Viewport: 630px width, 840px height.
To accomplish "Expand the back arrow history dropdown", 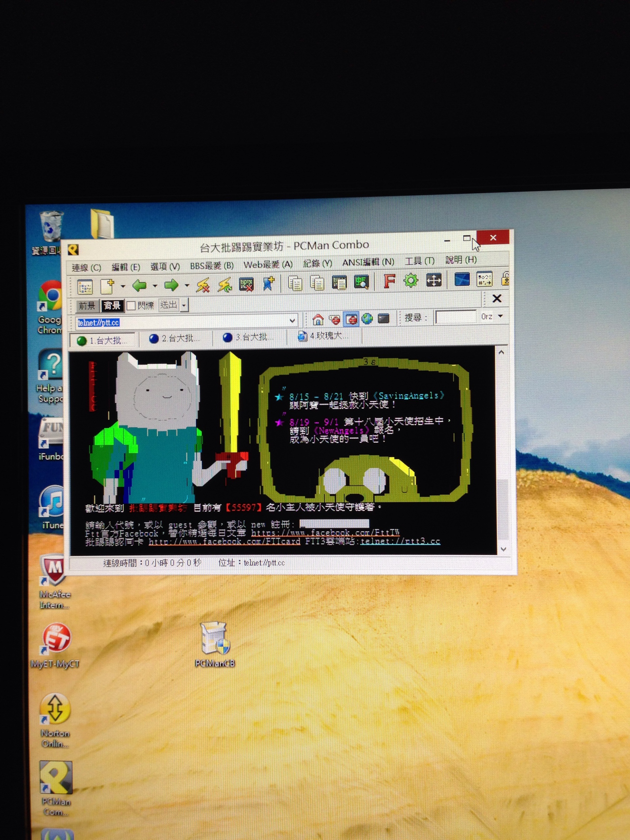I will tap(155, 285).
